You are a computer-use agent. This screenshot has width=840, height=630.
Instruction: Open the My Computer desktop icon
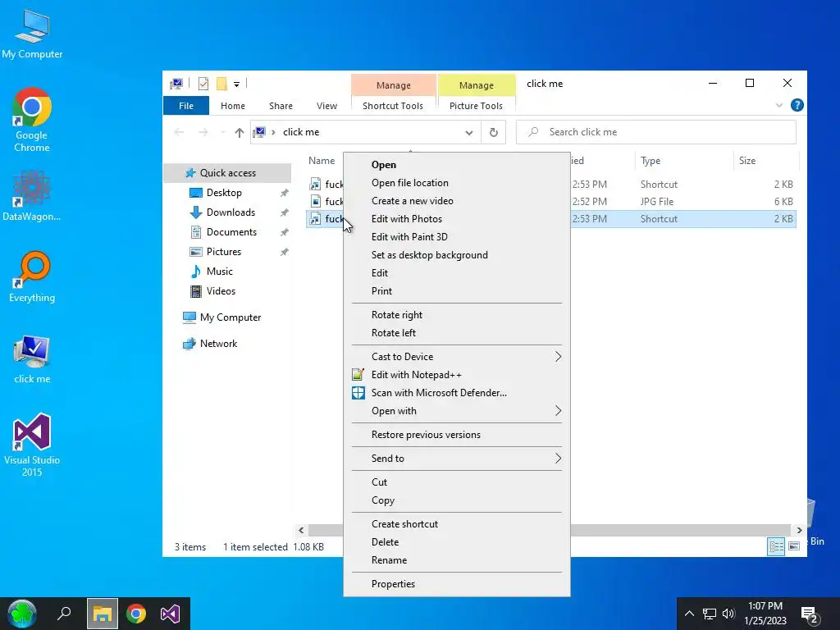pos(32,33)
